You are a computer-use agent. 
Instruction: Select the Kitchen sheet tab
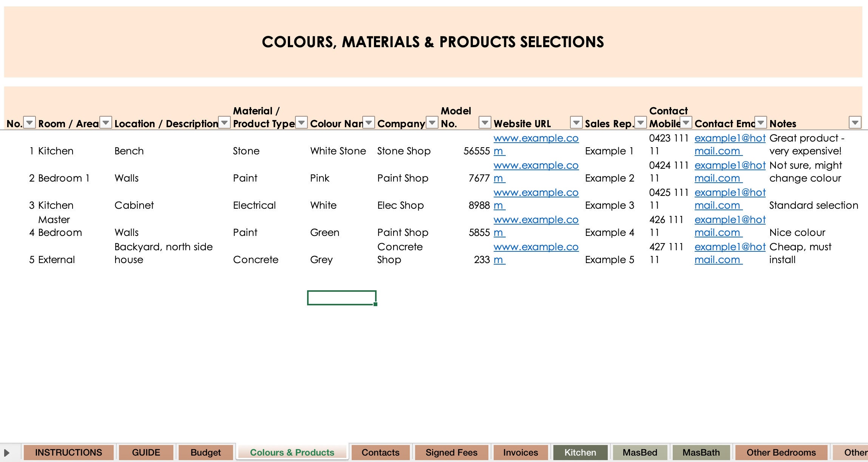coord(580,452)
